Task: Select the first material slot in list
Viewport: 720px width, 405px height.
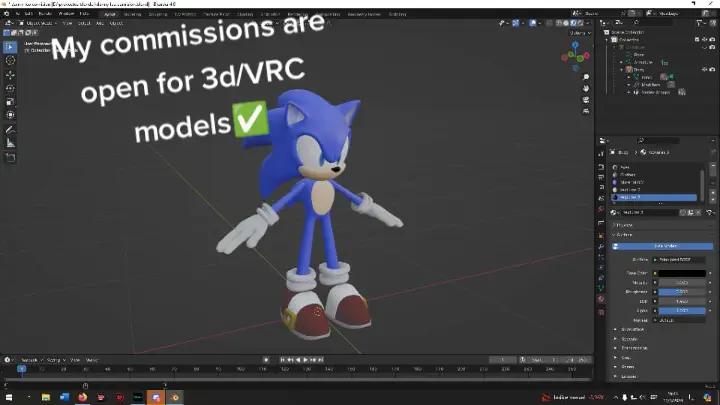Action: 654,167
